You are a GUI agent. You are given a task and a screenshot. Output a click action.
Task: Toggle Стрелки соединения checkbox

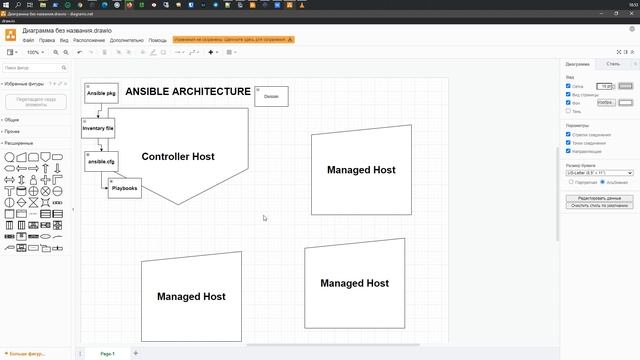568,134
